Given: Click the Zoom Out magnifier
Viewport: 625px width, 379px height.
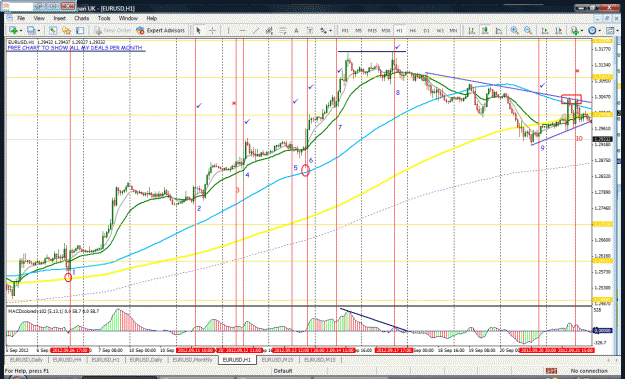Looking at the screenshot, I should [528, 30].
